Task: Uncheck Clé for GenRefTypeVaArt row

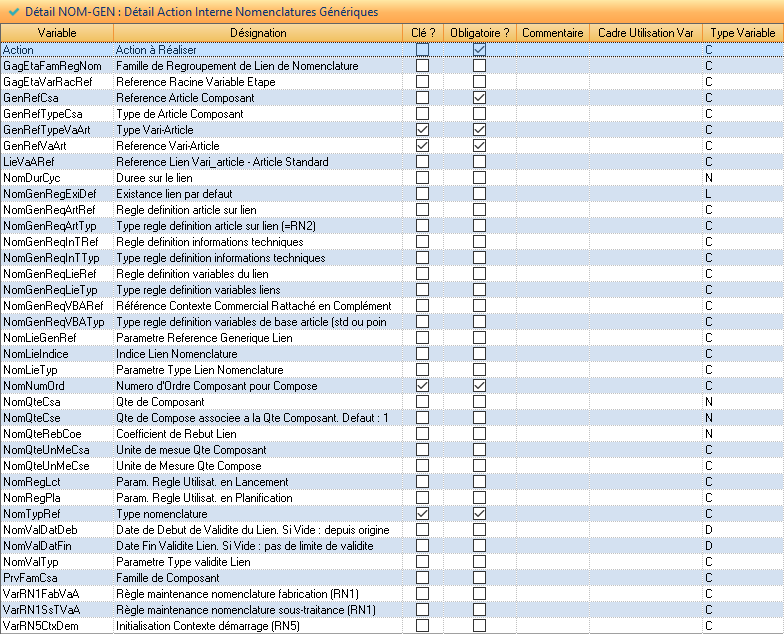Action: [x=422, y=130]
